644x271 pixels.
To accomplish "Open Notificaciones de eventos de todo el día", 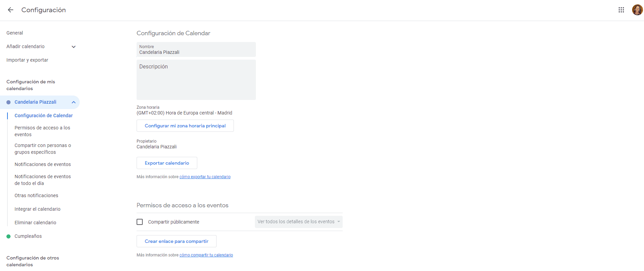I will [43, 180].
